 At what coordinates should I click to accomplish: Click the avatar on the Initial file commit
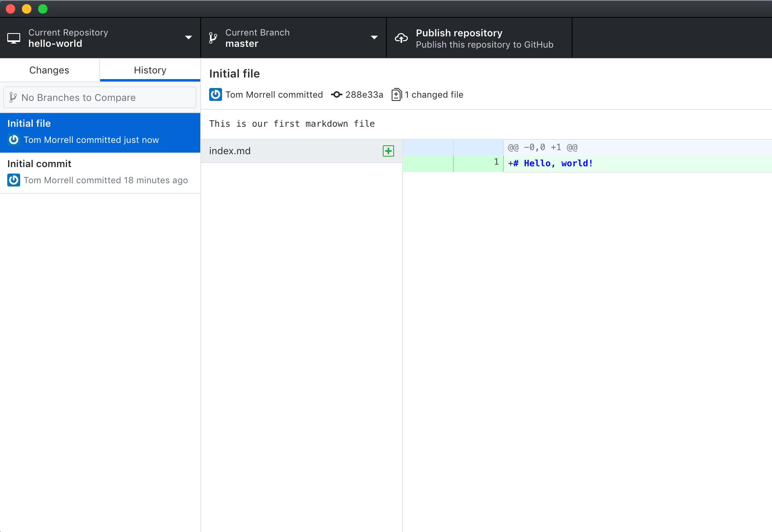click(x=13, y=140)
